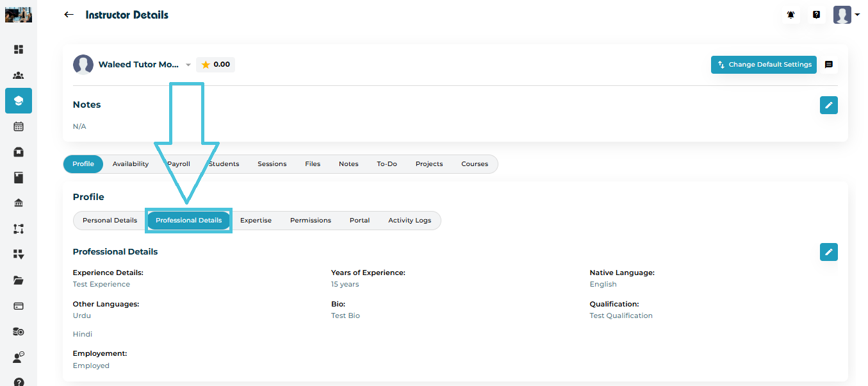Open the user profile avatar dropdown

[846, 15]
